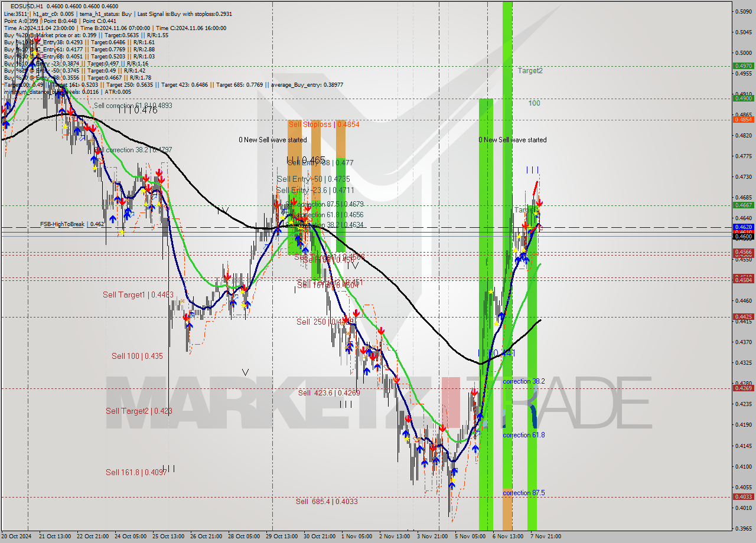
Task: Click the red 0.4269 price tag
Action: pos(743,388)
